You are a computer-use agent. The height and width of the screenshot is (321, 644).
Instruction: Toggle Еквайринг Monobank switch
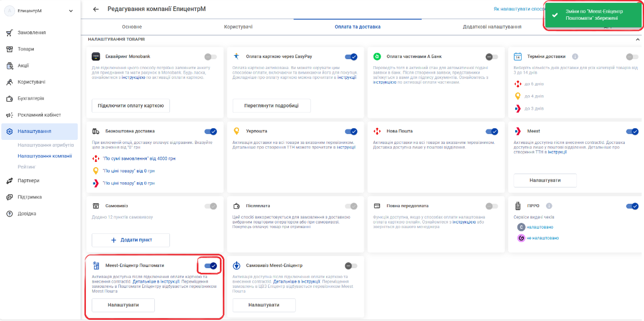coord(210,57)
